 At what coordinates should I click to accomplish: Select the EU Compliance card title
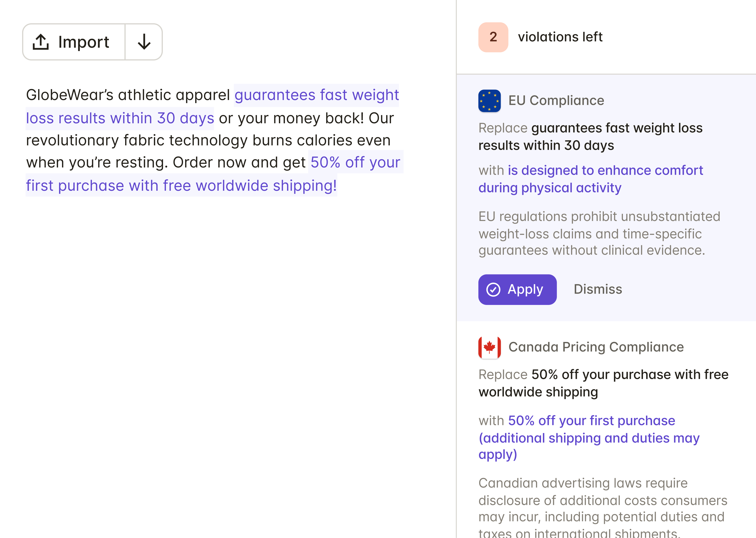pyautogui.click(x=556, y=101)
